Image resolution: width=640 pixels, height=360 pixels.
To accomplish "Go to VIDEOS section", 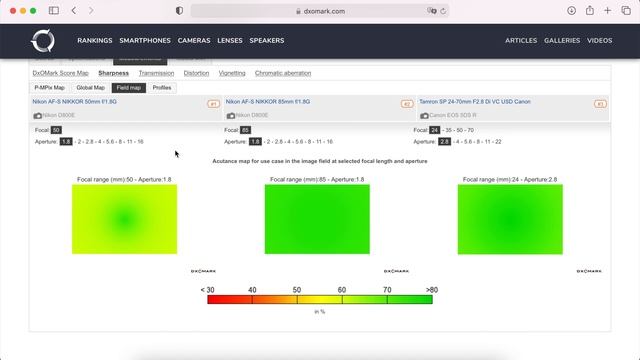I will click(600, 40).
